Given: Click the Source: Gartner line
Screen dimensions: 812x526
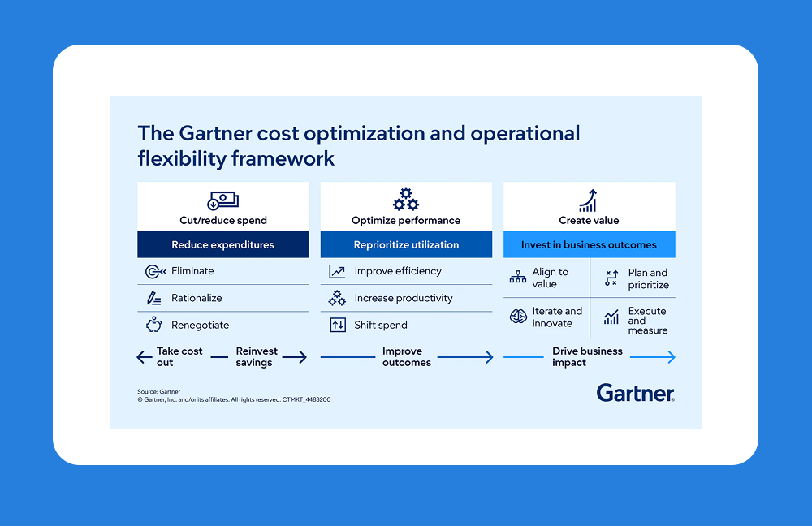Looking at the screenshot, I should pos(158,392).
